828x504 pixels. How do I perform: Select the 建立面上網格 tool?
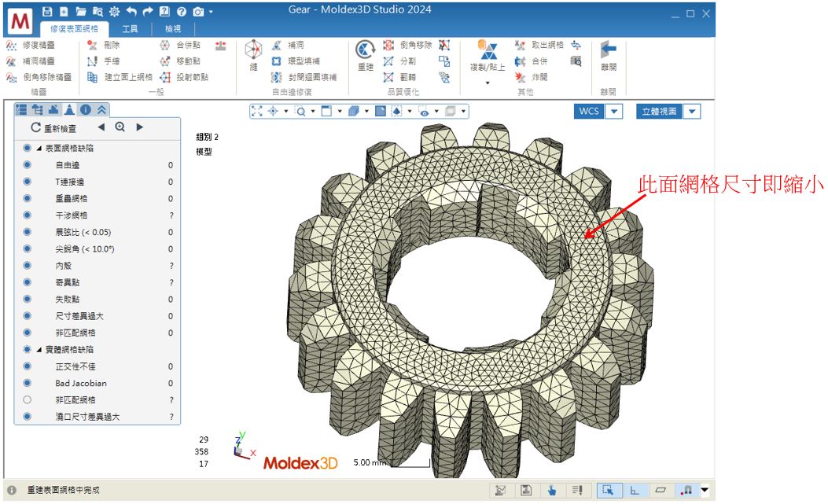[120, 77]
